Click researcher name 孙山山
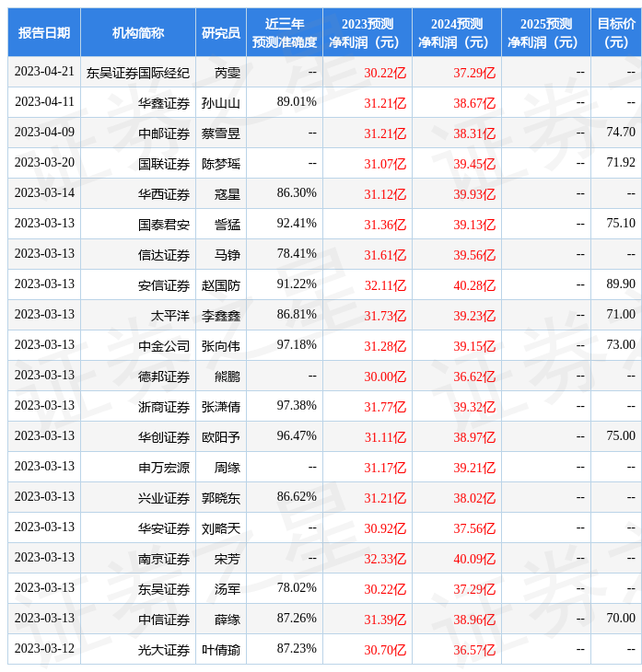 (221, 103)
